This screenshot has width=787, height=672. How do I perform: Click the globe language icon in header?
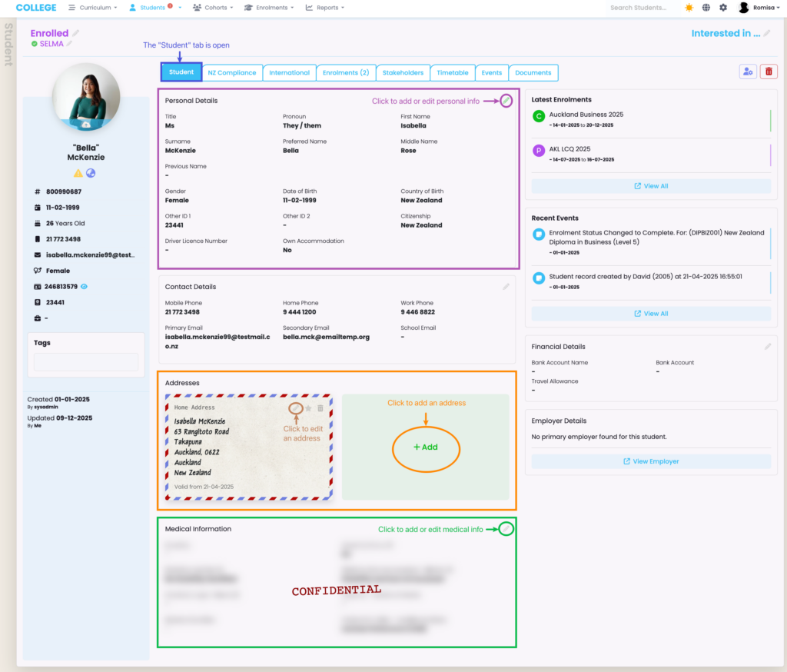coord(706,8)
